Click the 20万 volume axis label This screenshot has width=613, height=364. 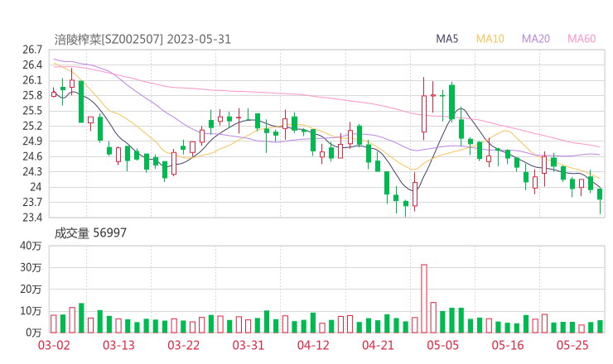31,289
